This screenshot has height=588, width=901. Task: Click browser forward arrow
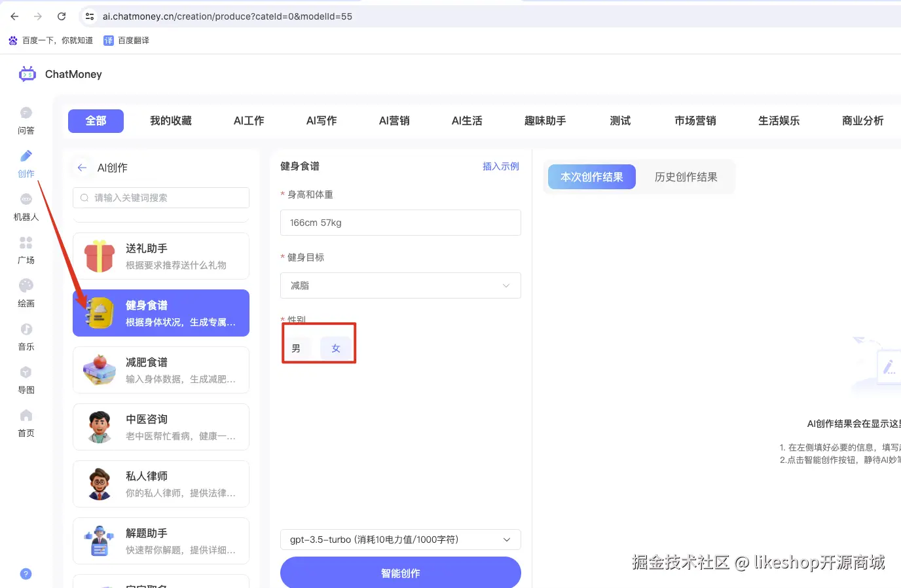(38, 16)
